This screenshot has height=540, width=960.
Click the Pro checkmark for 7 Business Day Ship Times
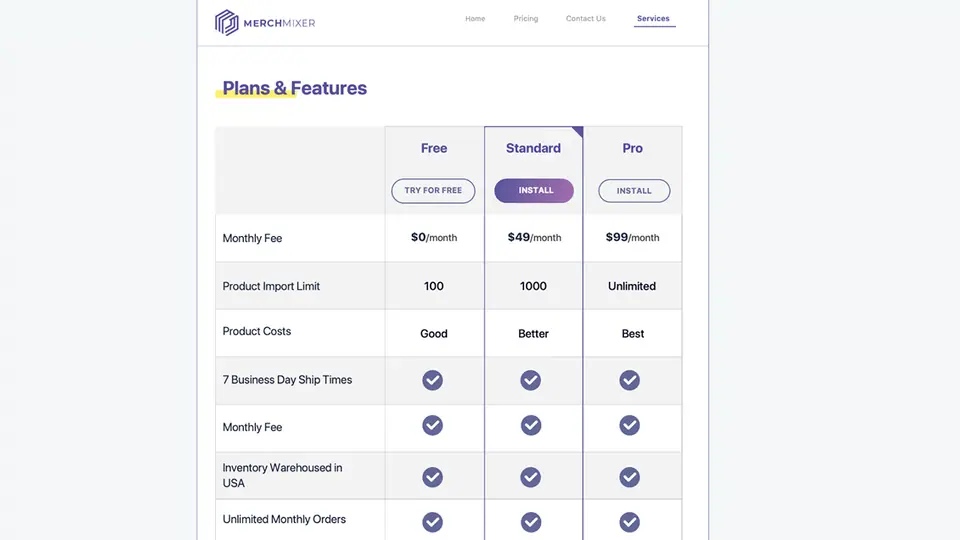tap(629, 380)
